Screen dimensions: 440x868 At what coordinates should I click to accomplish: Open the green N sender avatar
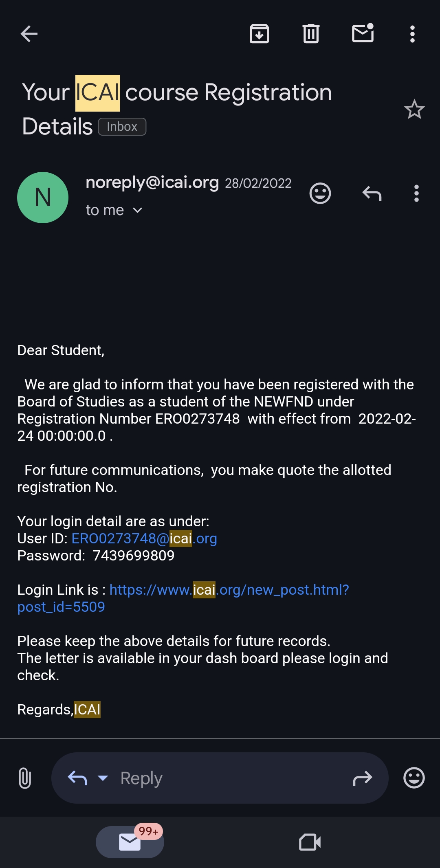[43, 198]
